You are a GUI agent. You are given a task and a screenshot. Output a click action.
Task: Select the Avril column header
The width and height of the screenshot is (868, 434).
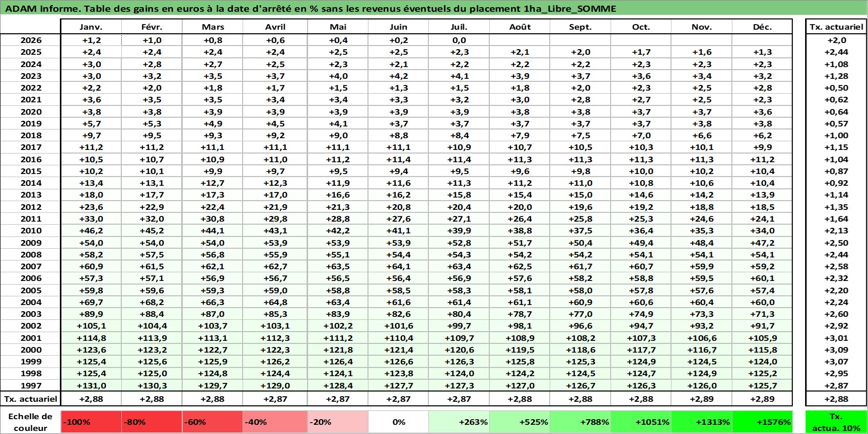tap(275, 27)
